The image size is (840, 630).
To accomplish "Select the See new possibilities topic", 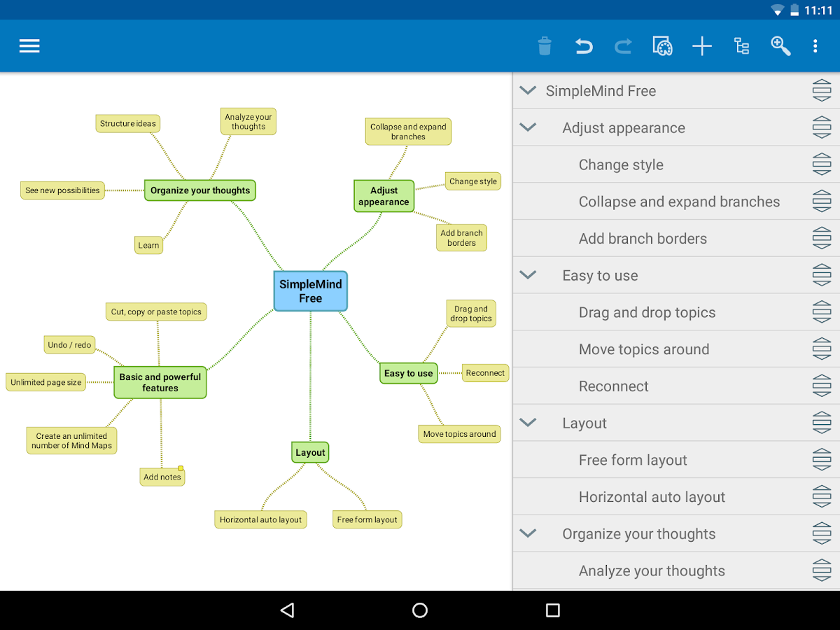I will click(x=63, y=190).
